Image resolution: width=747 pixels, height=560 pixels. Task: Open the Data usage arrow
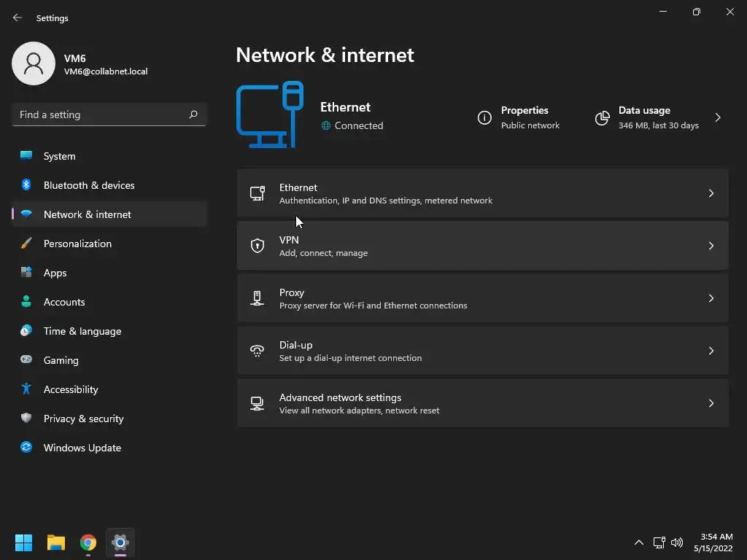tap(718, 117)
